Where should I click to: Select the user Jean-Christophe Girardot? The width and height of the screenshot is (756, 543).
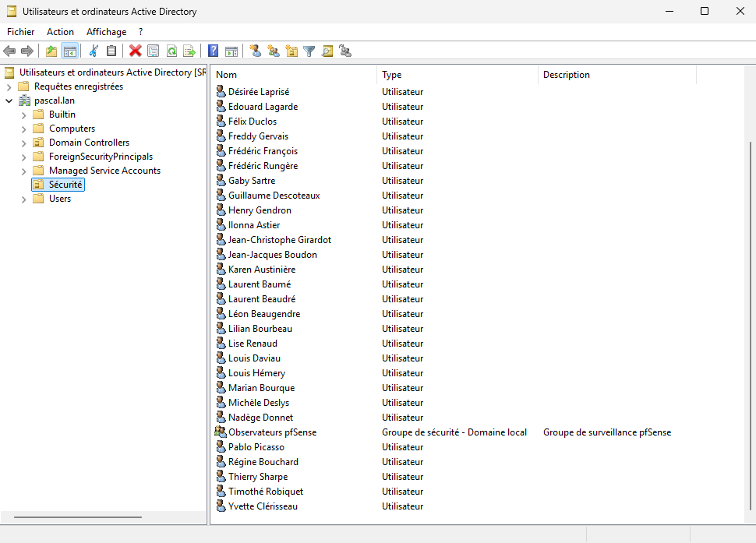280,239
